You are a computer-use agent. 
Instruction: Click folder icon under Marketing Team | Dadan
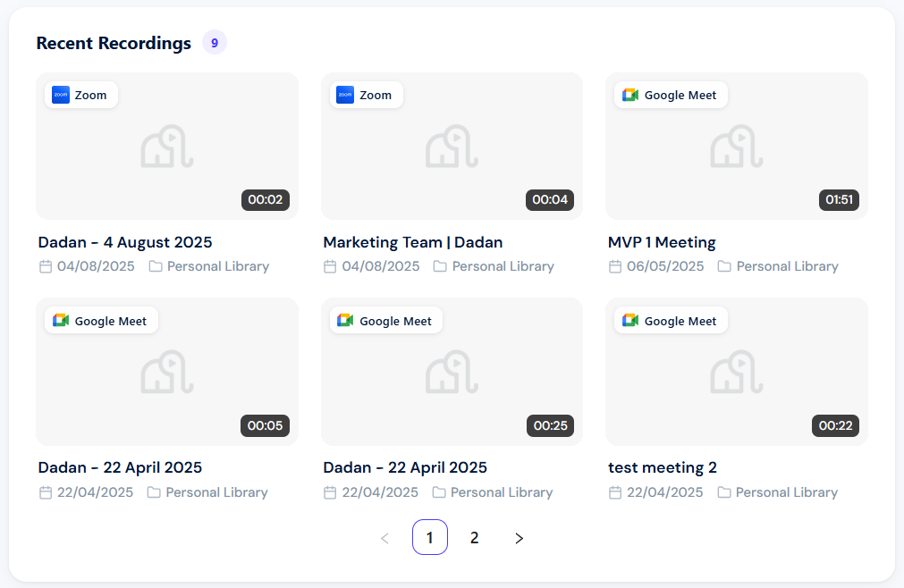click(440, 266)
